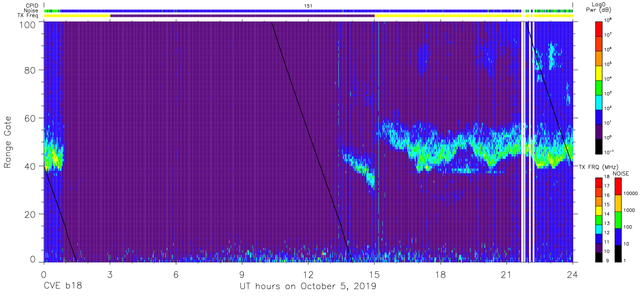
Task: Click the 10^4 power colorbar label
Action: point(609,79)
